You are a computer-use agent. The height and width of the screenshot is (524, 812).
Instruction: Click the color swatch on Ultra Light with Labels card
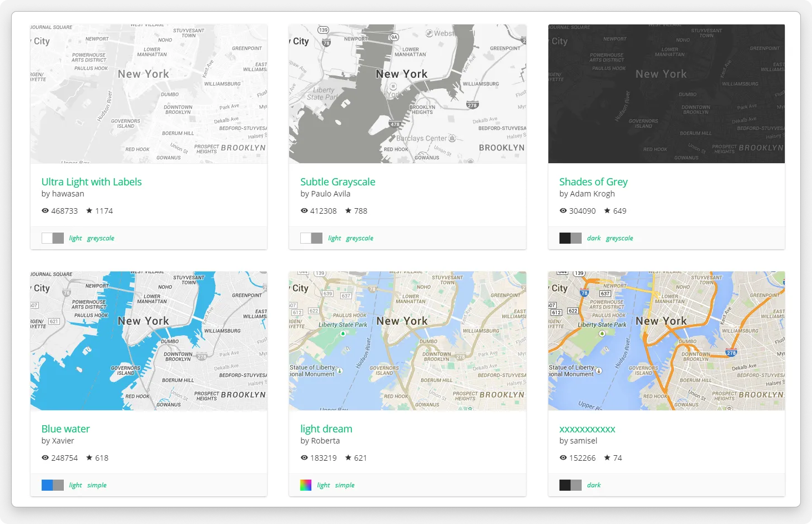click(53, 238)
